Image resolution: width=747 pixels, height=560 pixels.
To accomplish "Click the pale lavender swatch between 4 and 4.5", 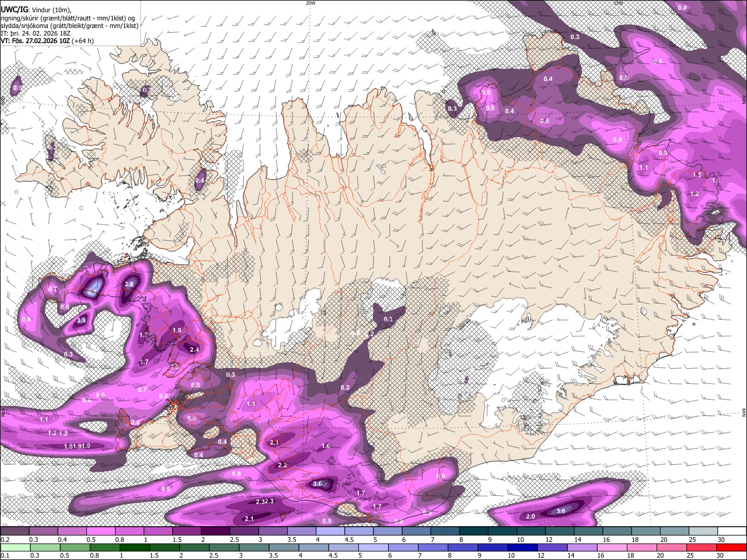I will (x=330, y=531).
